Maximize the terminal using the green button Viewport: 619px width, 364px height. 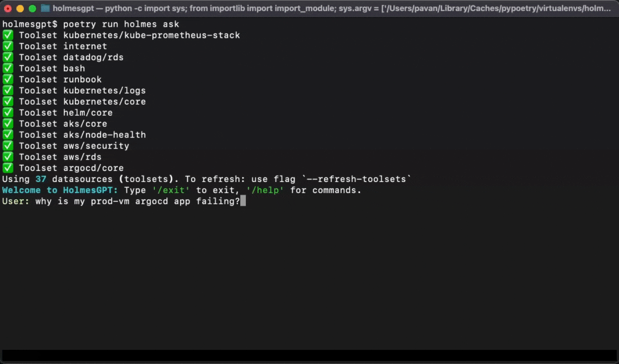coord(32,9)
